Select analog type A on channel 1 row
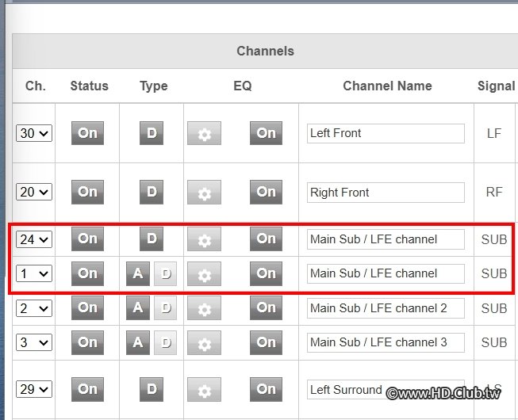 coord(138,274)
